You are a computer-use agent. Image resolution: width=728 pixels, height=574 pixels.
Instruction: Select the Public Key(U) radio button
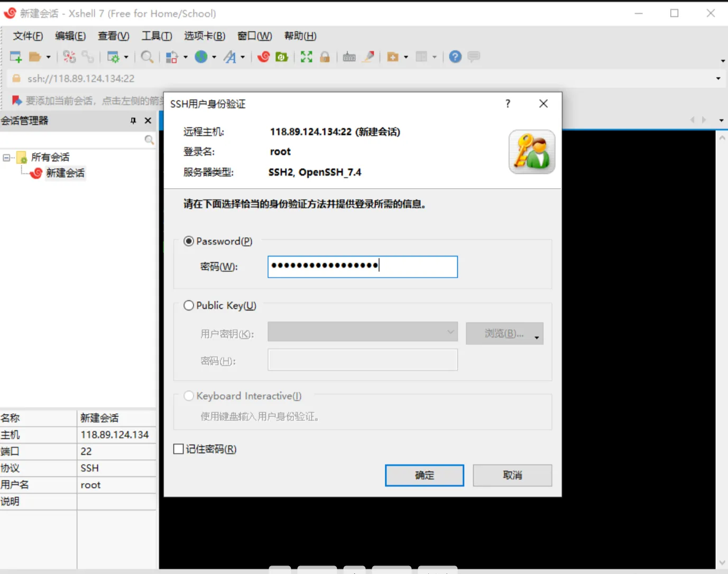pos(189,305)
